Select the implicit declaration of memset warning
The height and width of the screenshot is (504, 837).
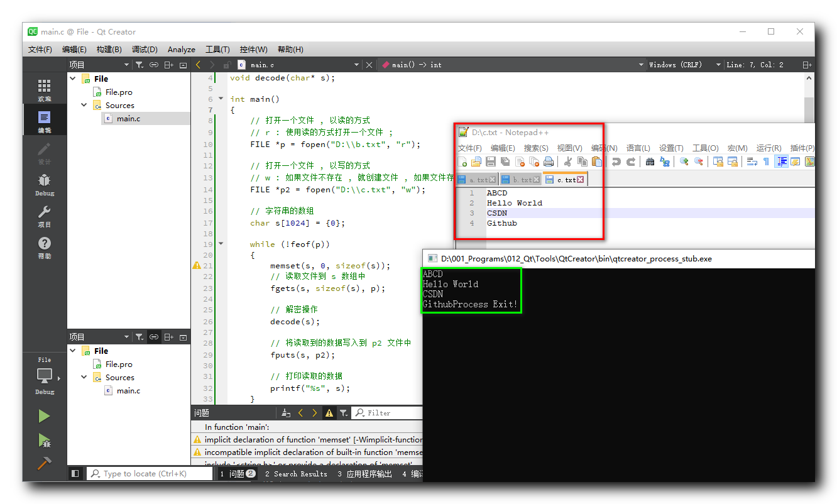(x=308, y=440)
